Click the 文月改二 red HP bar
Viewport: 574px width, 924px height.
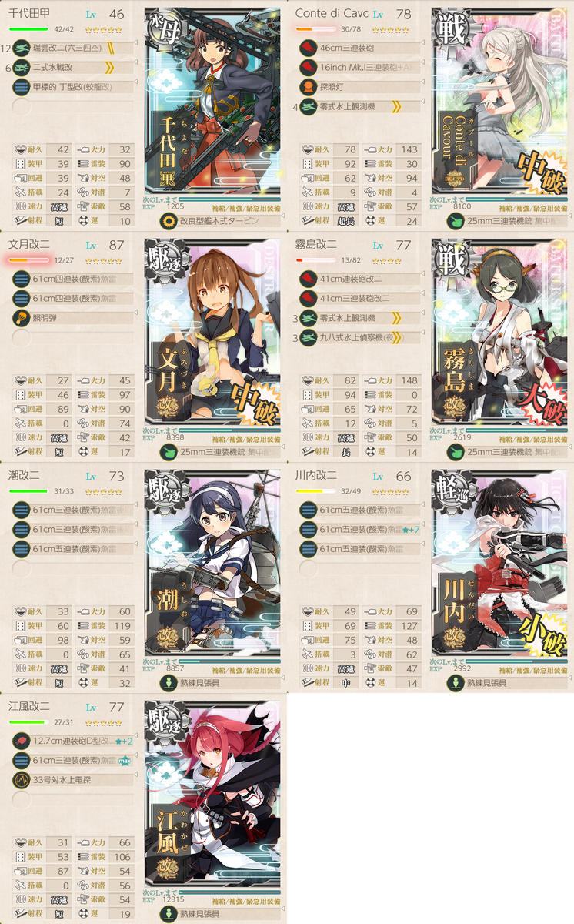point(28,260)
